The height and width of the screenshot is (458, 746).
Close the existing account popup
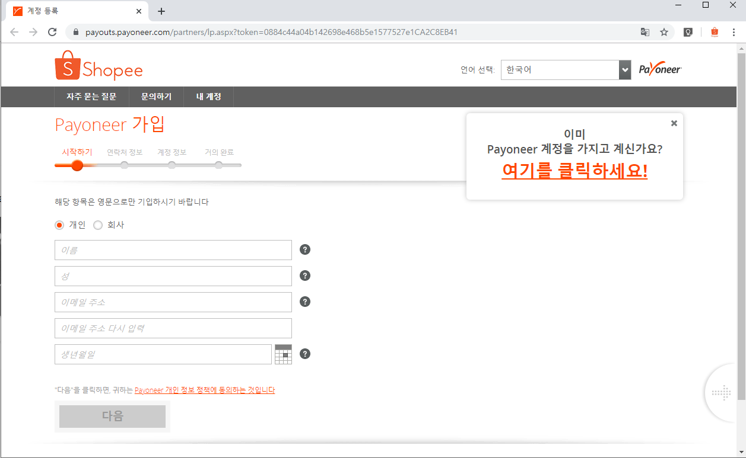674,123
